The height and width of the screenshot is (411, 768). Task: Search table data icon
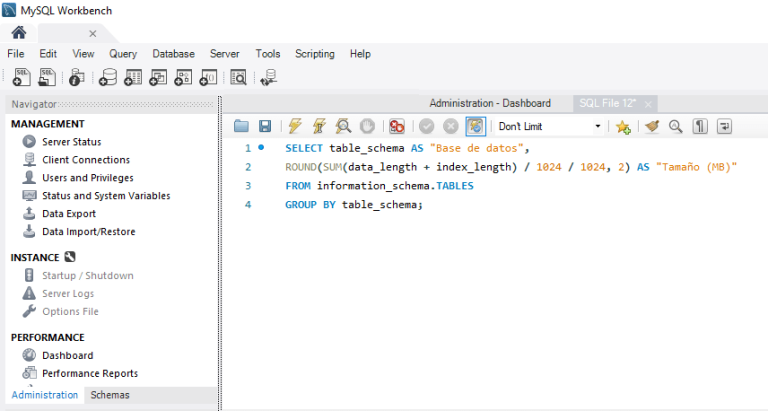point(238,77)
